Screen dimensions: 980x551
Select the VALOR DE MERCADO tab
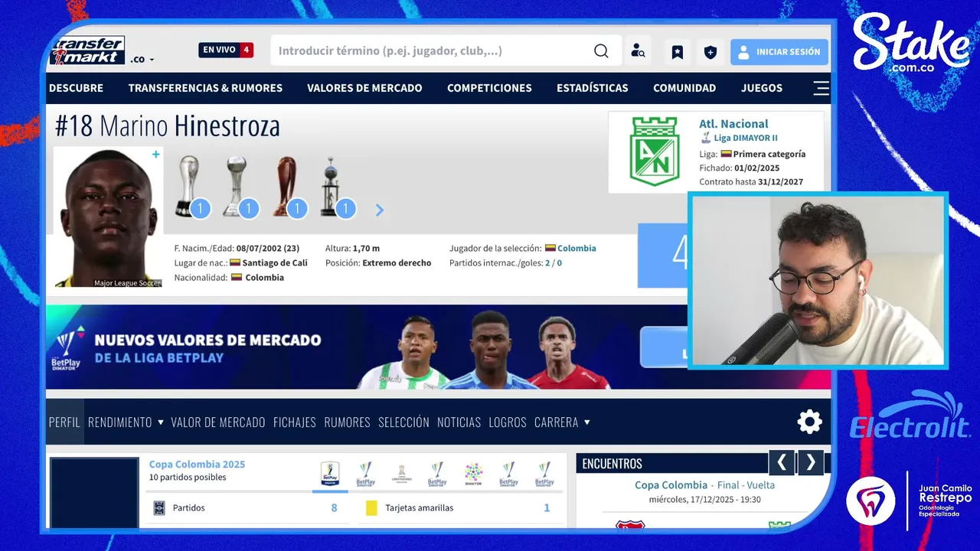[x=218, y=422]
